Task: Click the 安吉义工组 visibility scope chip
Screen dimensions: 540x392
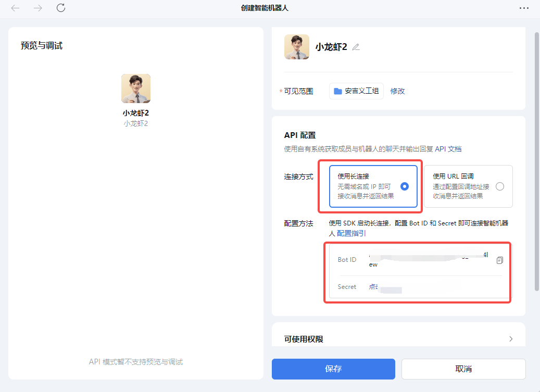Action: [x=356, y=91]
